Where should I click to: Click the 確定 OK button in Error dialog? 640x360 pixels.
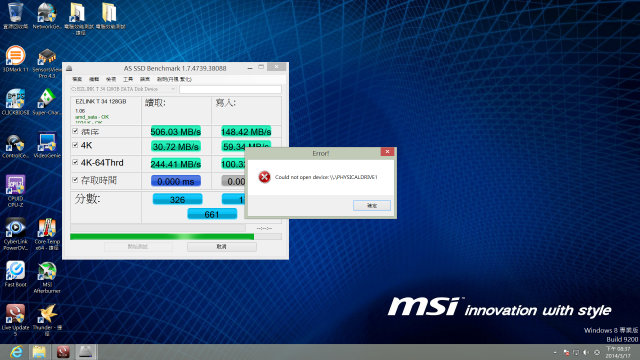pyautogui.click(x=372, y=205)
